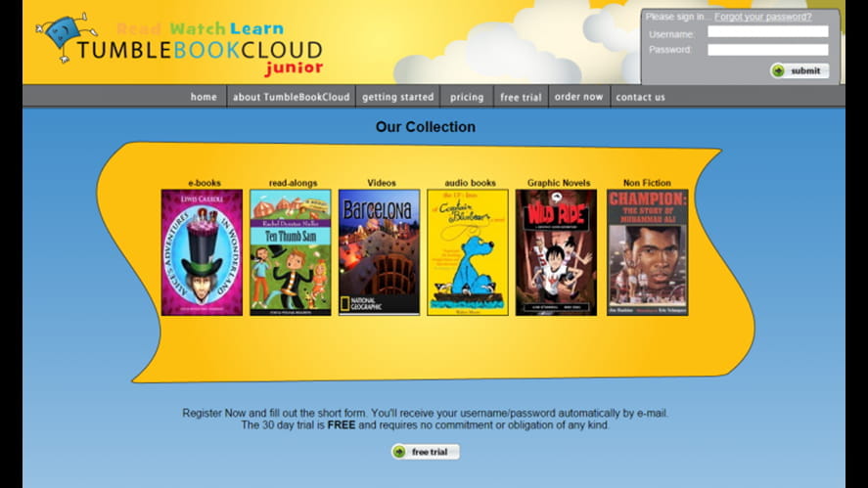Click the Please sign in text
Screen dimensions: 868x488
pyautogui.click(x=677, y=17)
